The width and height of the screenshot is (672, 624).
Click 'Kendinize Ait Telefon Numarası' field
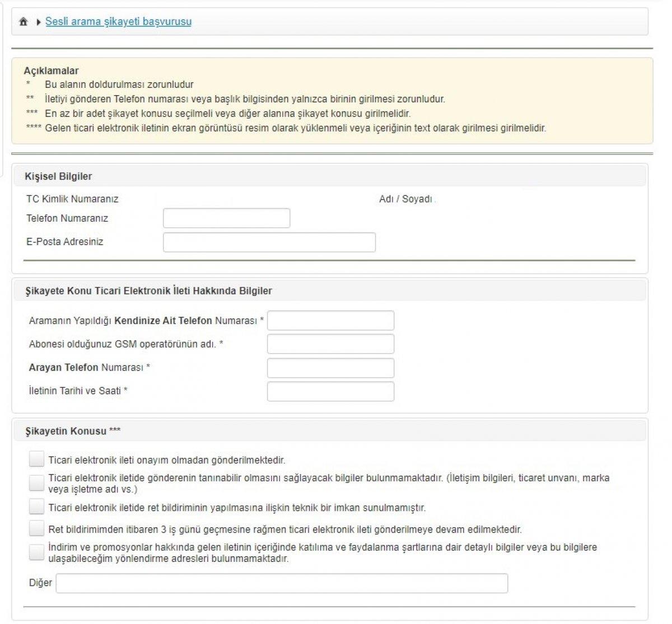pyautogui.click(x=330, y=321)
